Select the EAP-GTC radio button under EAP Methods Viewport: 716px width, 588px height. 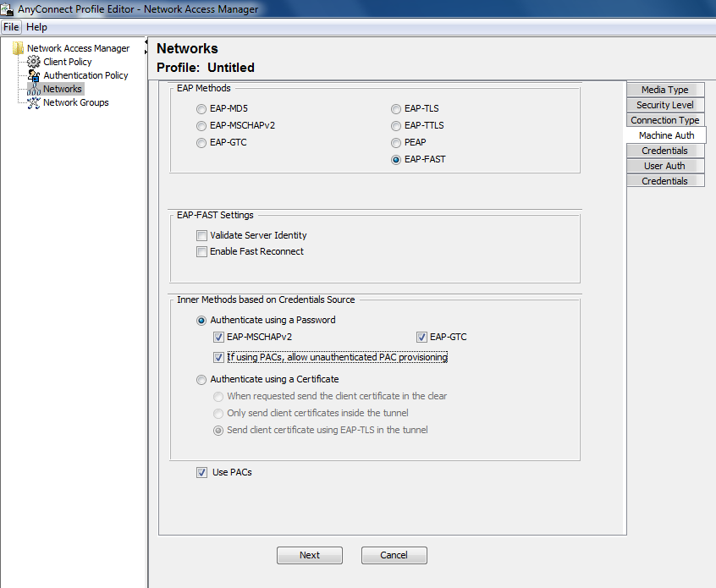pyautogui.click(x=201, y=143)
